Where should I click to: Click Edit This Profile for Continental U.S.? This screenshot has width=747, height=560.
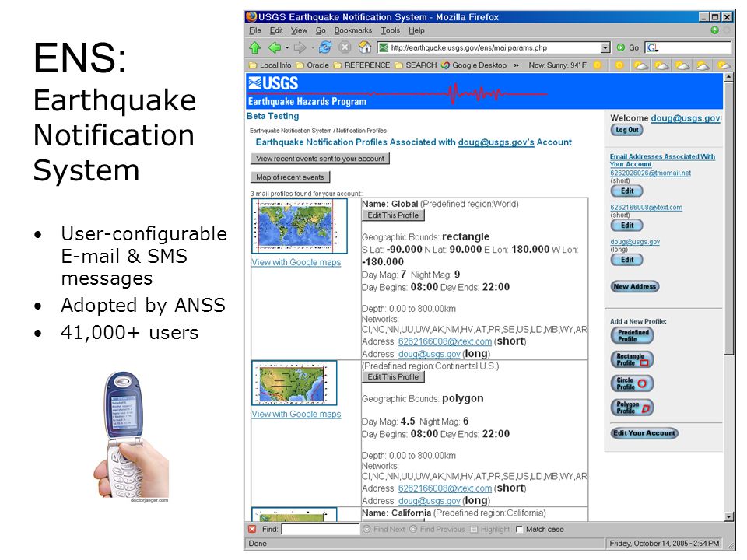click(x=393, y=376)
